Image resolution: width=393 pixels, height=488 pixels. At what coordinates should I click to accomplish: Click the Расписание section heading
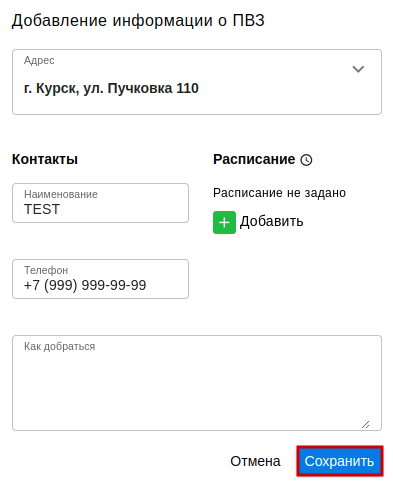point(254,159)
